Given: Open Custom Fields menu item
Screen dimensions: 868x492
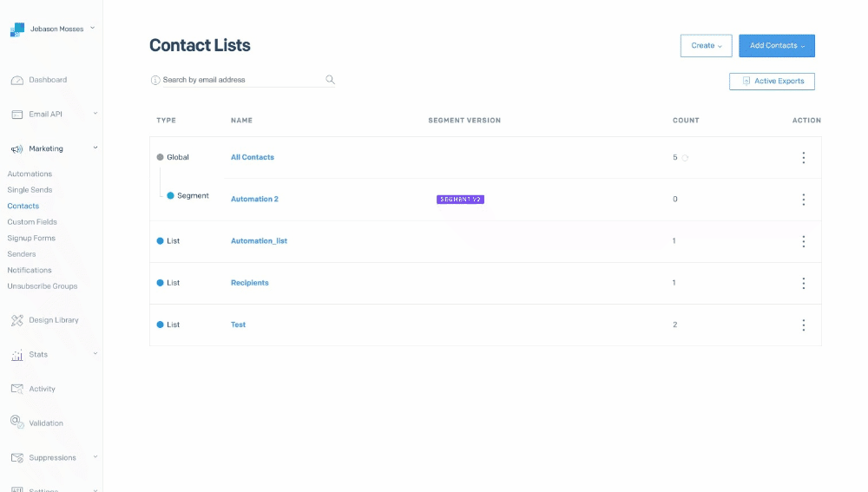Looking at the screenshot, I should click(32, 222).
